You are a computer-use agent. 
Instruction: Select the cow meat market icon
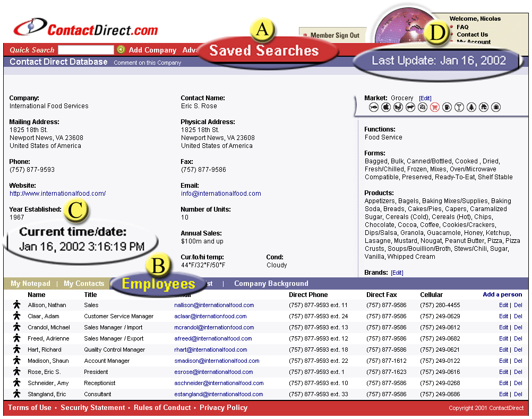tap(410, 108)
